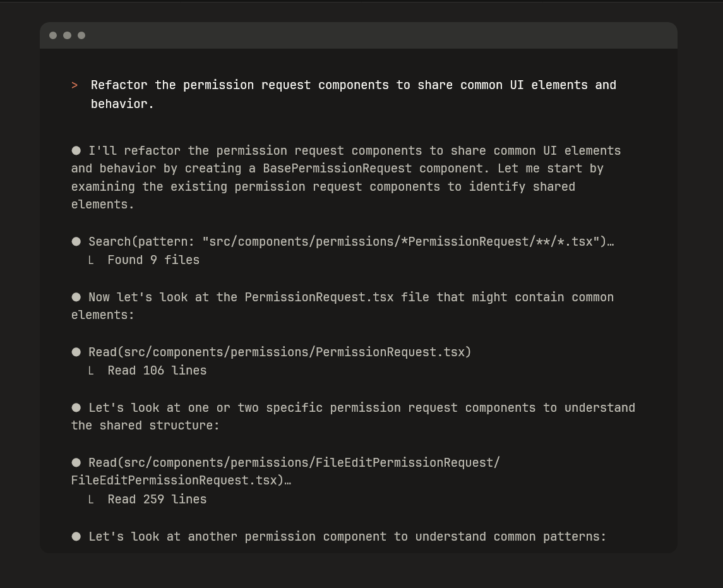Viewport: 723px width, 588px height.
Task: Click the user prompt text "Refactor the permission request"
Action: [x=201, y=85]
